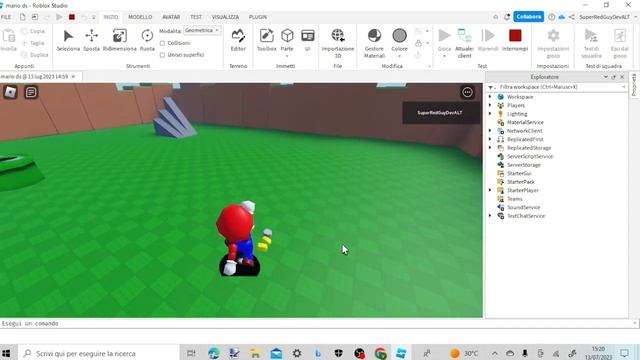The height and width of the screenshot is (360, 640).
Task: Open the Modalità Geometrica dropdown
Action: 202,31
